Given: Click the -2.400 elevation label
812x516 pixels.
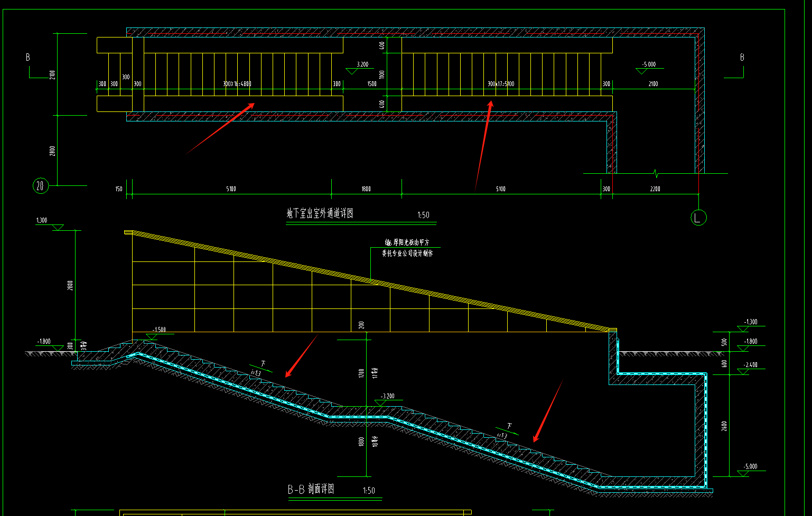Looking at the screenshot, I should 750,365.
